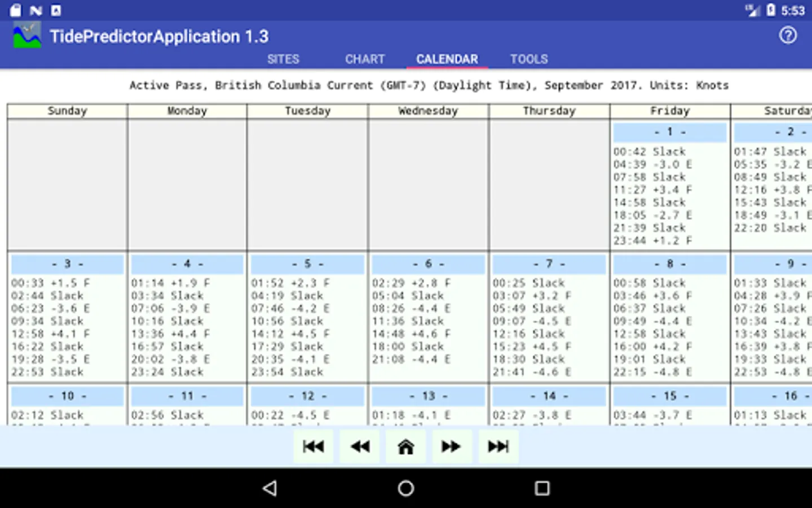Click the Friday column header

670,111
